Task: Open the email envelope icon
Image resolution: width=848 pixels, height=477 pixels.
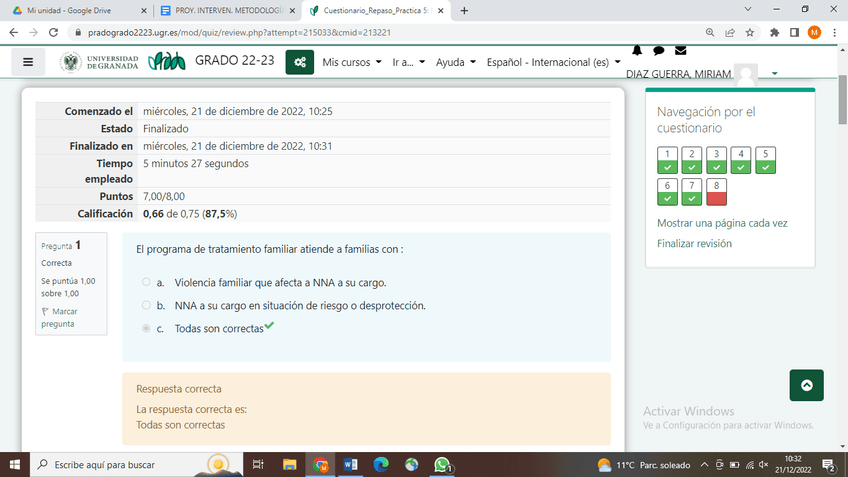Action: click(x=680, y=50)
